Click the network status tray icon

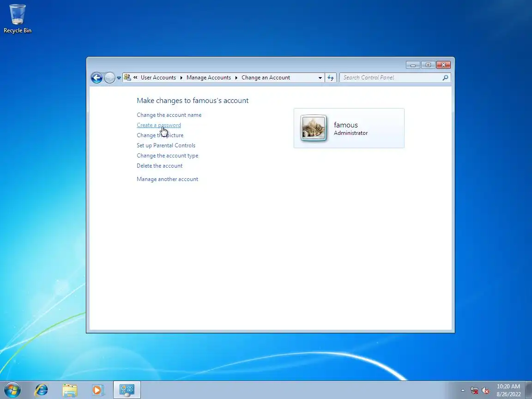pos(474,391)
